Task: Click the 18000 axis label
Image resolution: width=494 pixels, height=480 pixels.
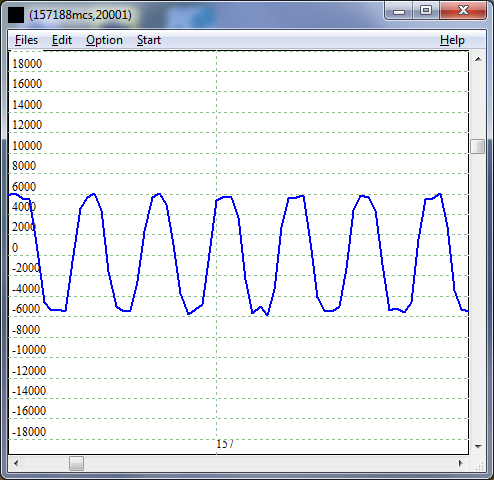Action: [x=27, y=64]
